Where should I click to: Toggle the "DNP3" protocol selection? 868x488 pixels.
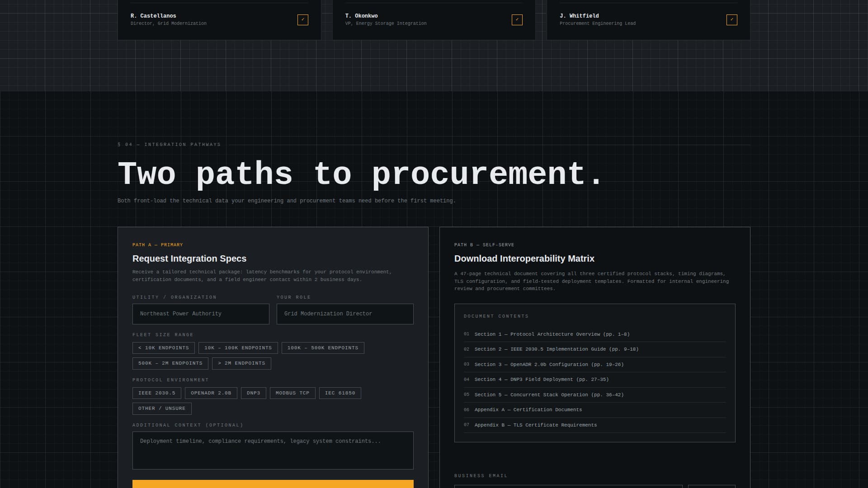coord(253,393)
